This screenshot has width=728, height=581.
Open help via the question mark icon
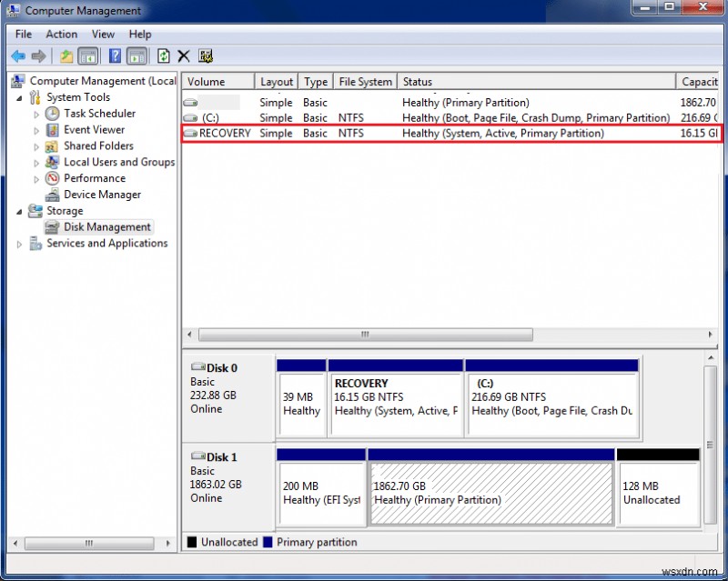click(x=115, y=55)
